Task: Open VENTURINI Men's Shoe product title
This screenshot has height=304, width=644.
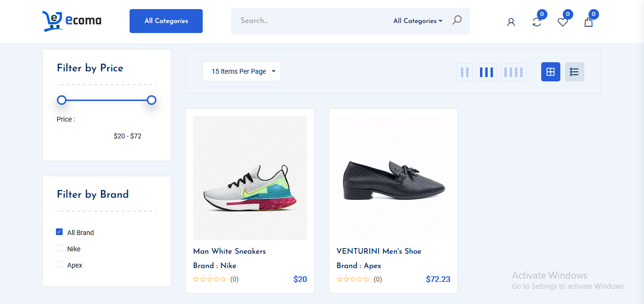Action: (379, 251)
